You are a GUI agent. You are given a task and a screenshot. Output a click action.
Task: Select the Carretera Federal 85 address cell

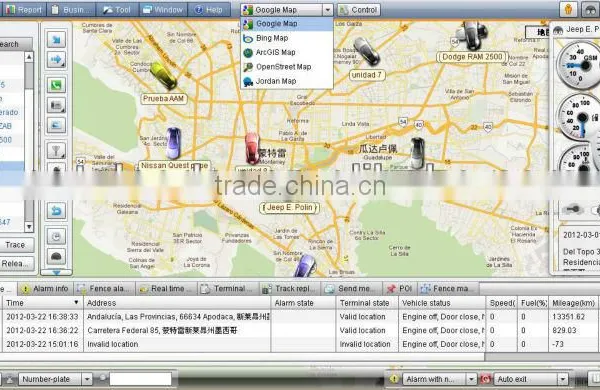click(177, 330)
